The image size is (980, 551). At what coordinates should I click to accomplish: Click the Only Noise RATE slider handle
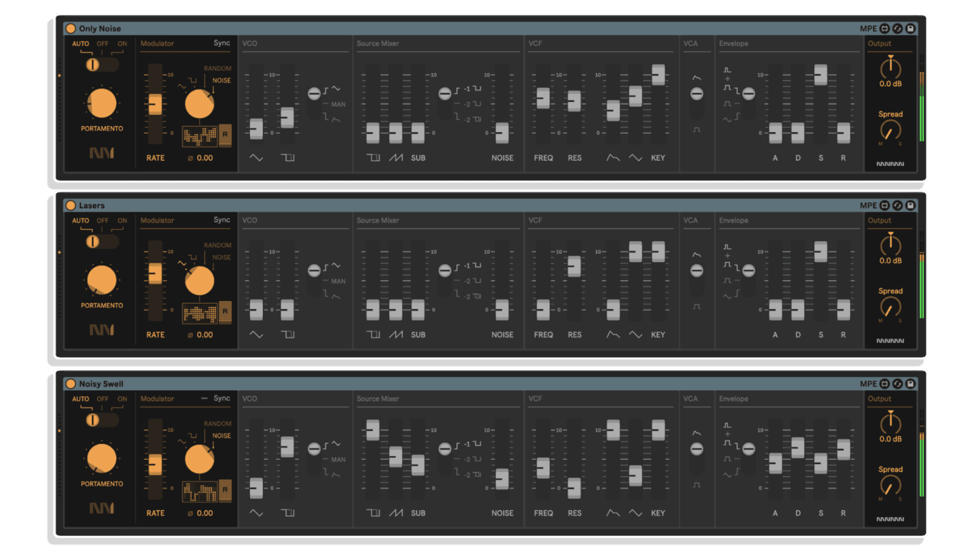click(155, 104)
